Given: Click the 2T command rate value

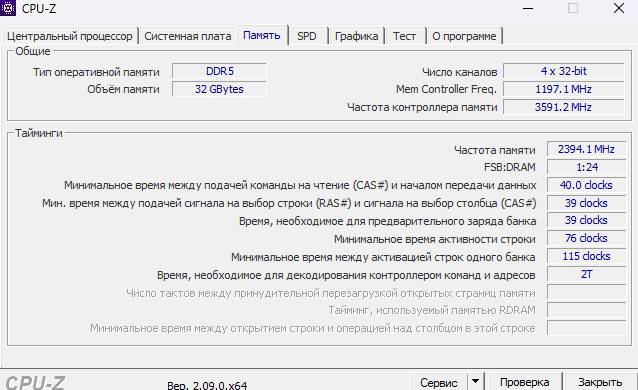Looking at the screenshot, I should 586,274.
